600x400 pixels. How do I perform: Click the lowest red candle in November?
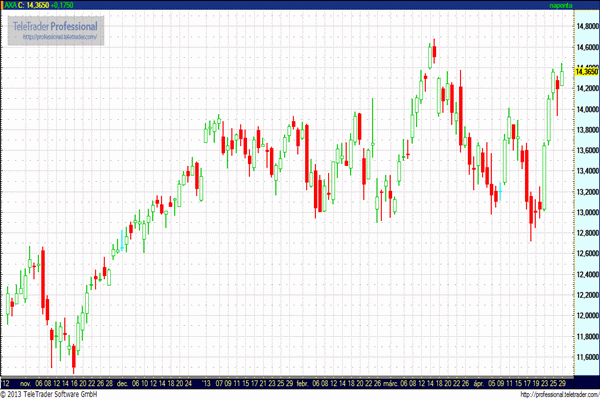coord(73,355)
